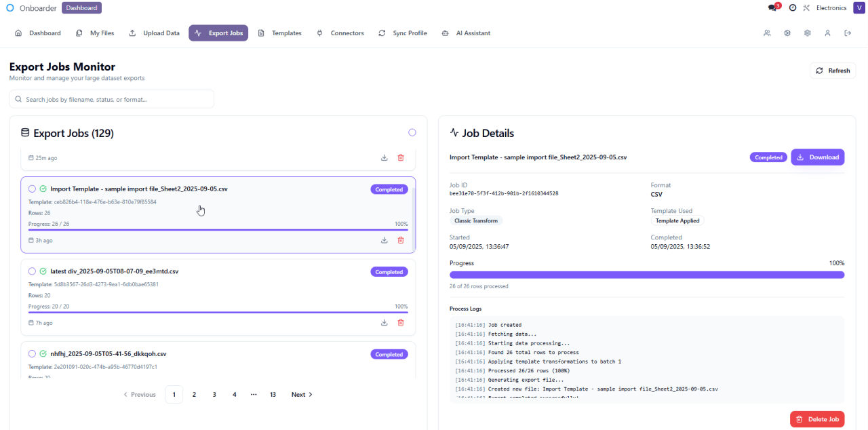
Task: Select checkbox for Import Template job
Action: coord(32,189)
